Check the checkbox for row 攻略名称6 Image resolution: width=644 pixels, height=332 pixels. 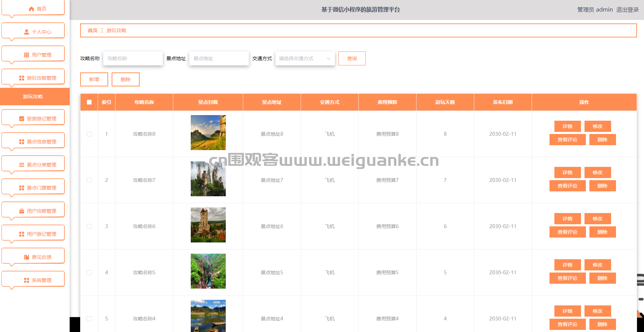click(89, 226)
